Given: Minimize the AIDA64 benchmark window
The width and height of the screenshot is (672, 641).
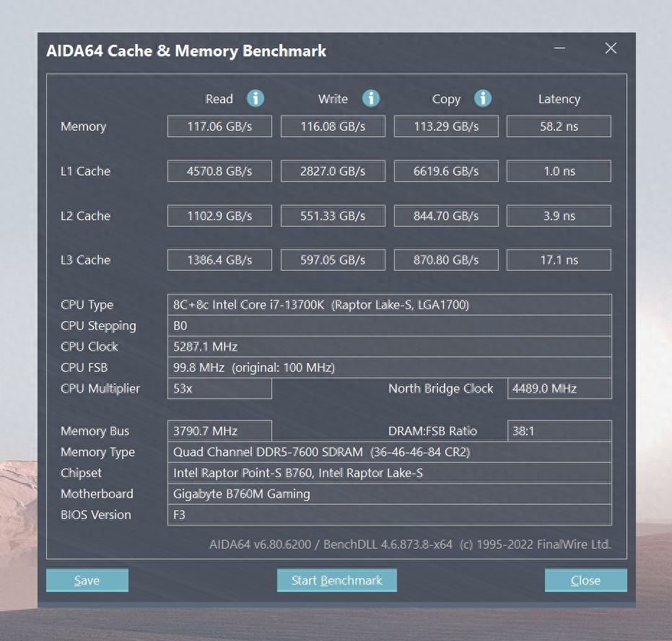Looking at the screenshot, I should [x=559, y=48].
